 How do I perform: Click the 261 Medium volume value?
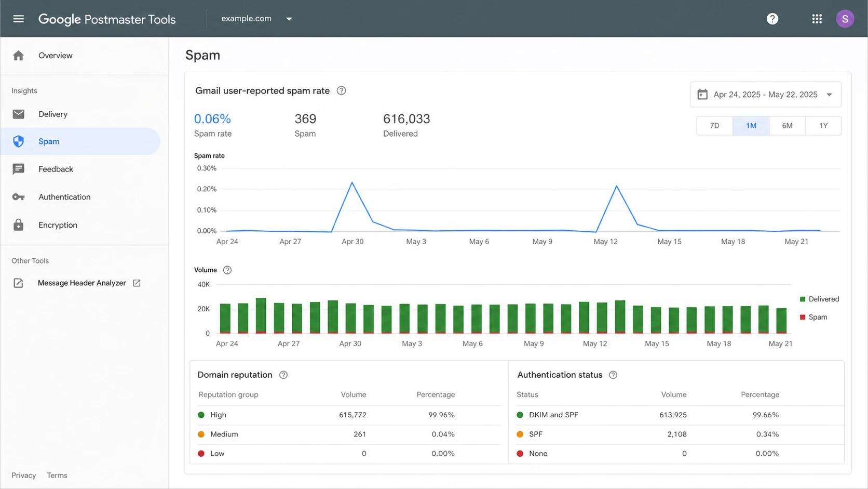coord(360,434)
